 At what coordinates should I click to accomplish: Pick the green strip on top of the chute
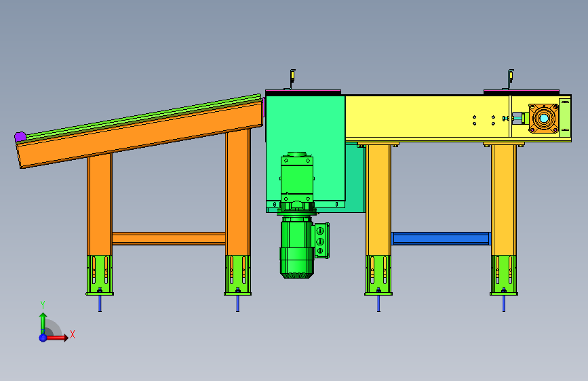[x=144, y=116]
